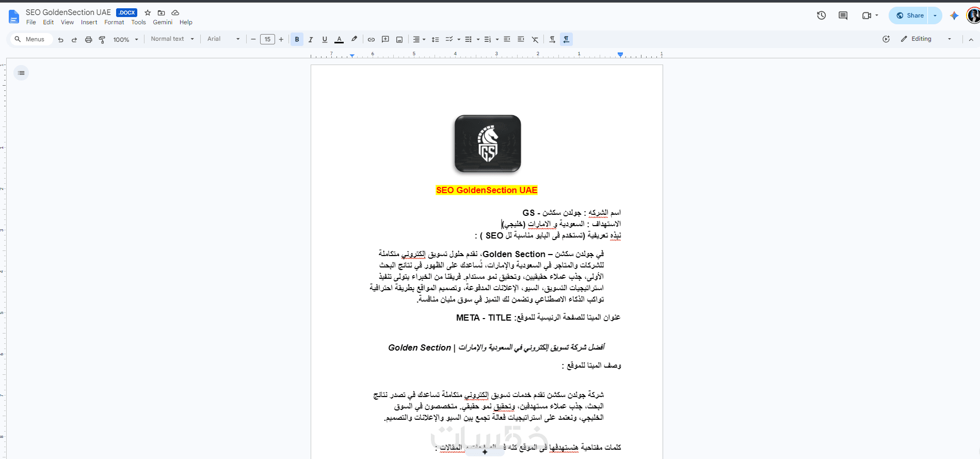
Task: Toggle italic formatting
Action: (x=311, y=39)
